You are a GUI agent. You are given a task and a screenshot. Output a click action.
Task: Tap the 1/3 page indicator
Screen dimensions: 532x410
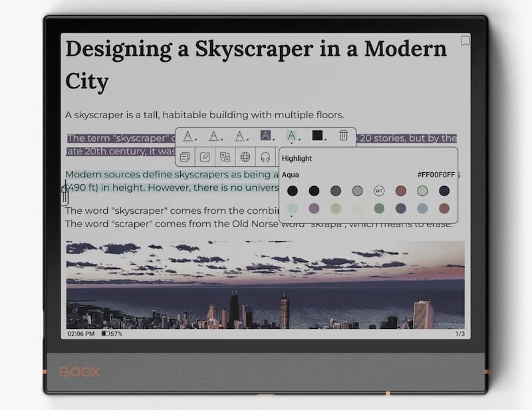460,334
